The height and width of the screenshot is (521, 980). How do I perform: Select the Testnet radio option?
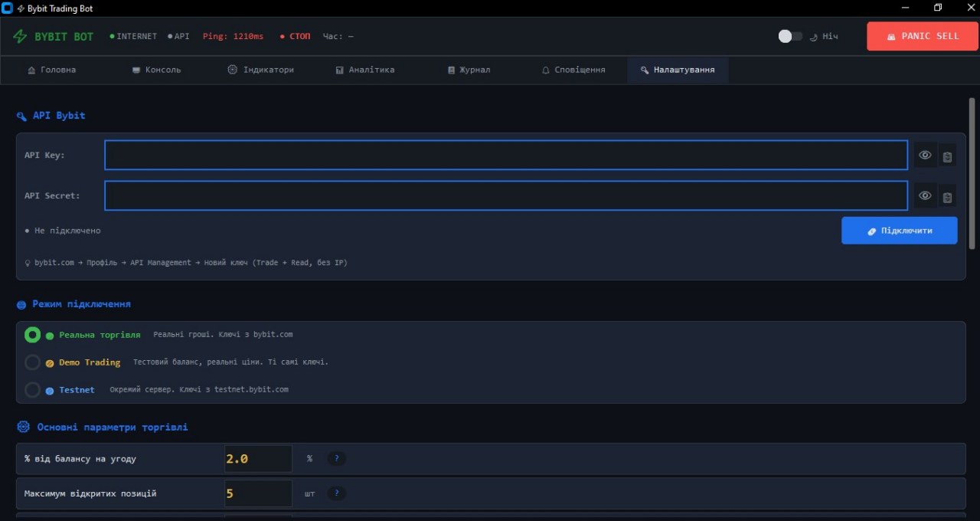pos(32,390)
